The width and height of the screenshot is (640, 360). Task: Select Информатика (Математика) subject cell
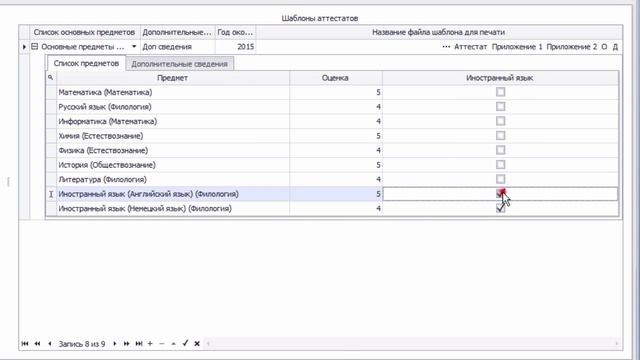[x=173, y=121]
